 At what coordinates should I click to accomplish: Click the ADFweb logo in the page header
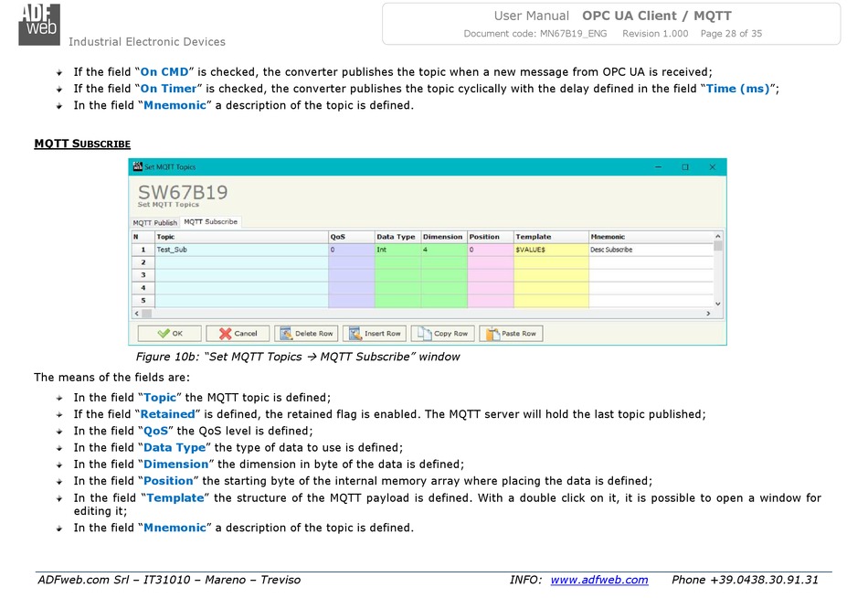[x=38, y=25]
